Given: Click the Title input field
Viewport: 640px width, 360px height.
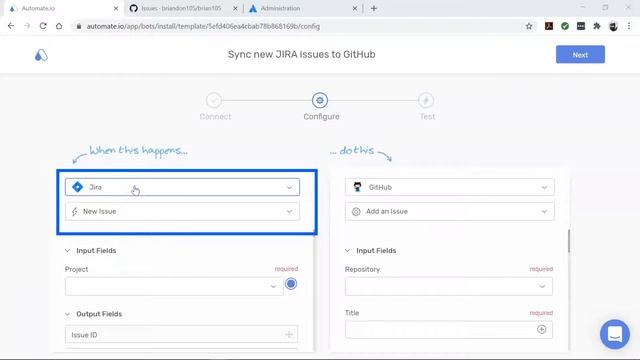Looking at the screenshot, I should point(449,329).
